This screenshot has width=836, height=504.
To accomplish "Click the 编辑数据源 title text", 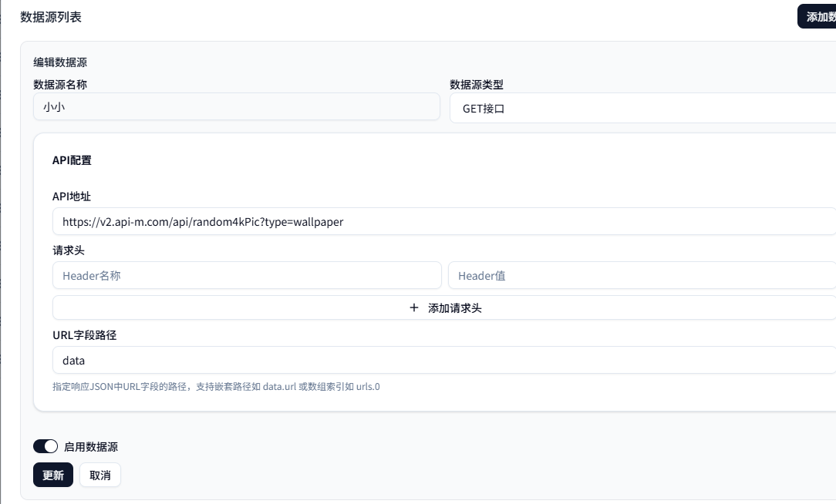I will tap(60, 62).
